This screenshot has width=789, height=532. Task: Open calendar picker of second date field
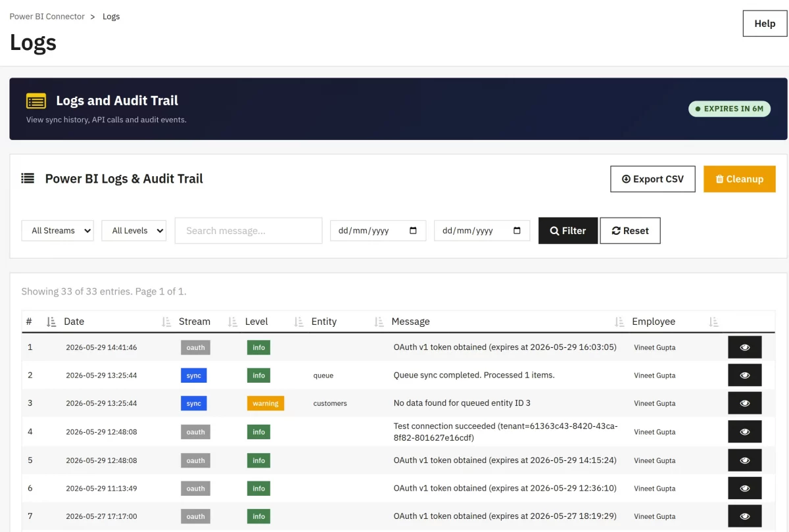517,231
